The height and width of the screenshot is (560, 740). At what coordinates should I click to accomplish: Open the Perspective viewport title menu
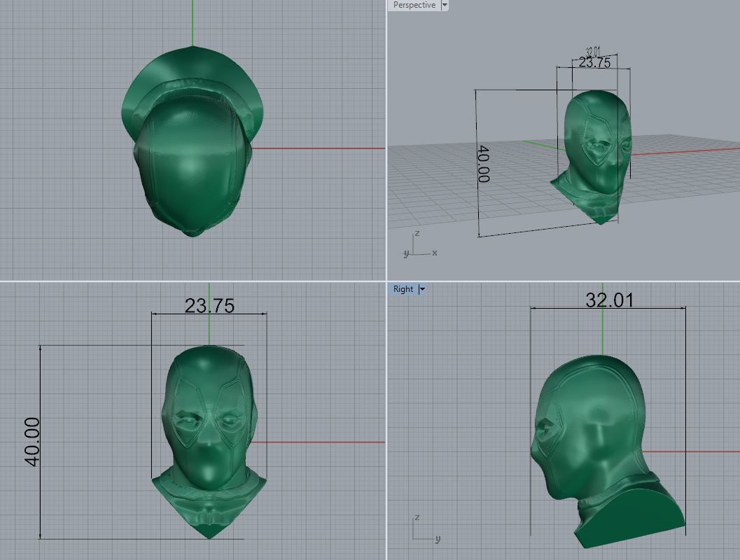[414, 5]
